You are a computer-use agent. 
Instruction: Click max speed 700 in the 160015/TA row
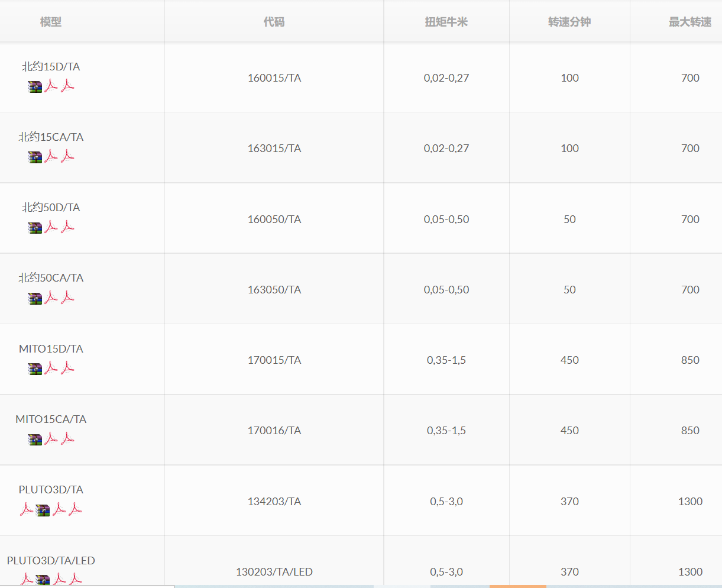click(690, 78)
